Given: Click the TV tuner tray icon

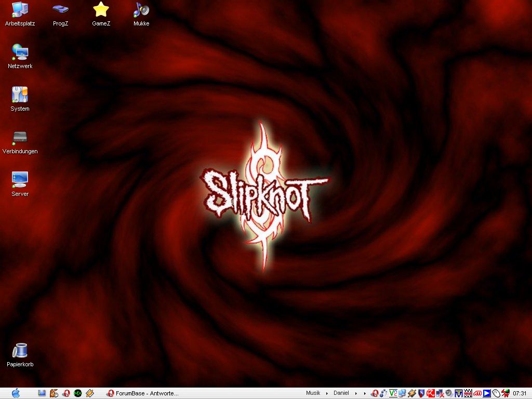Looking at the screenshot, I should coord(459,393).
